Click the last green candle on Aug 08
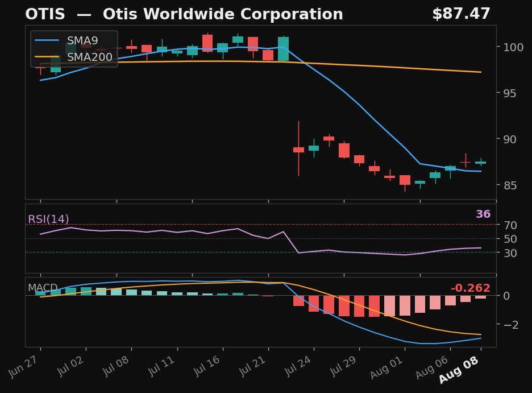 (x=481, y=162)
